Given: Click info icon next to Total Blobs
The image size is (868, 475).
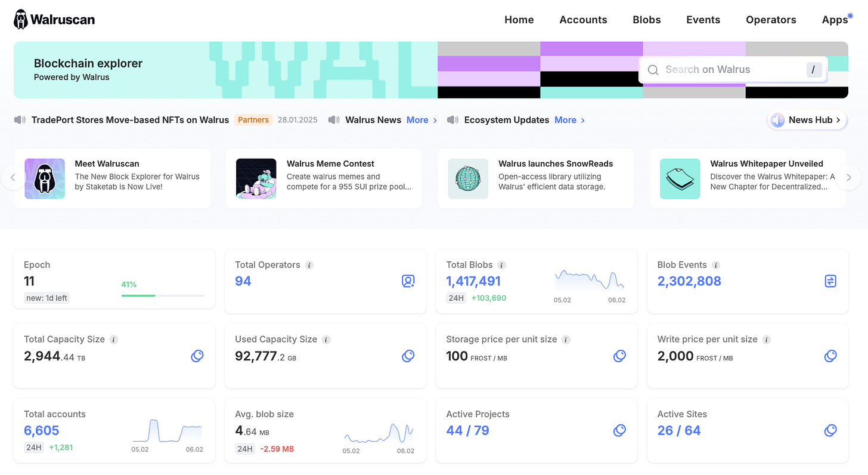Looking at the screenshot, I should click(x=502, y=265).
